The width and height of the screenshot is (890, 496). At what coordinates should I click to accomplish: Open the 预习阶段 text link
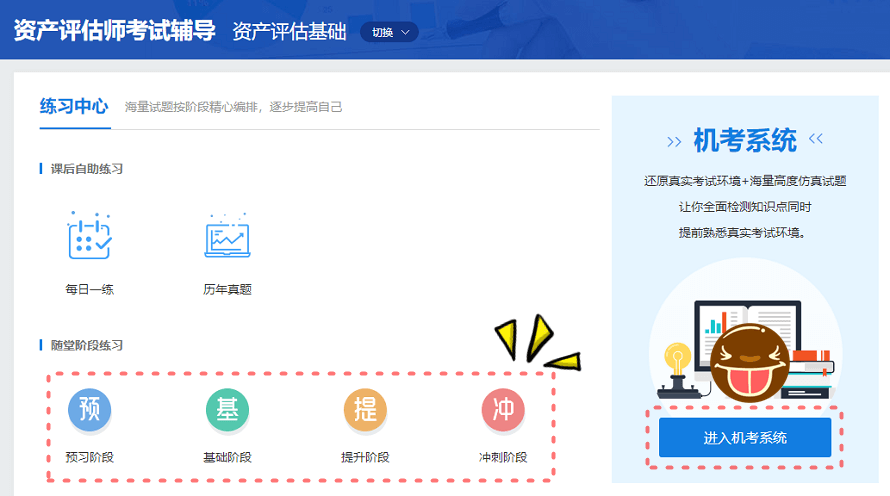pos(89,458)
